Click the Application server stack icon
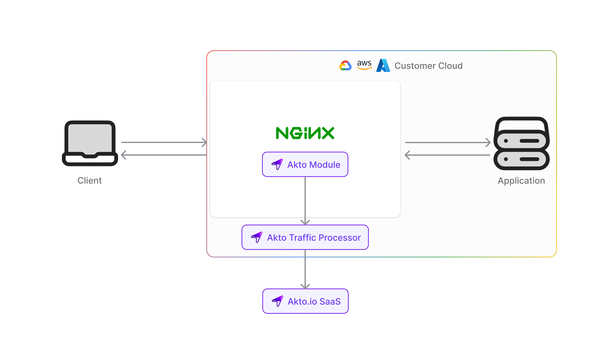 point(521,143)
